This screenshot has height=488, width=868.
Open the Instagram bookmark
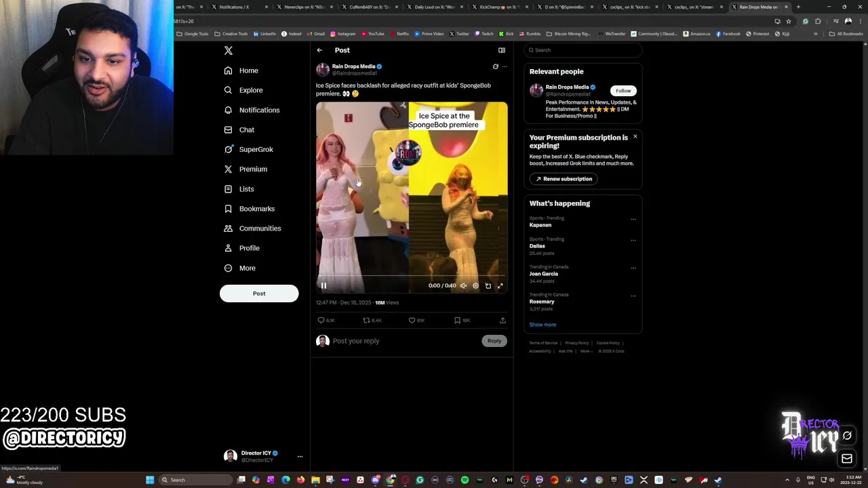343,34
